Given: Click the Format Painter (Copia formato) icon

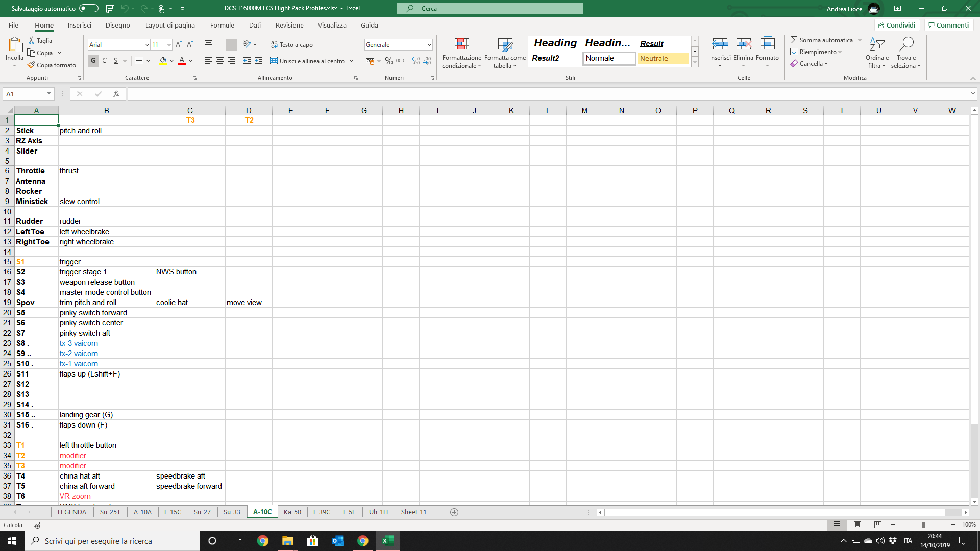Looking at the screenshot, I should [x=32, y=65].
